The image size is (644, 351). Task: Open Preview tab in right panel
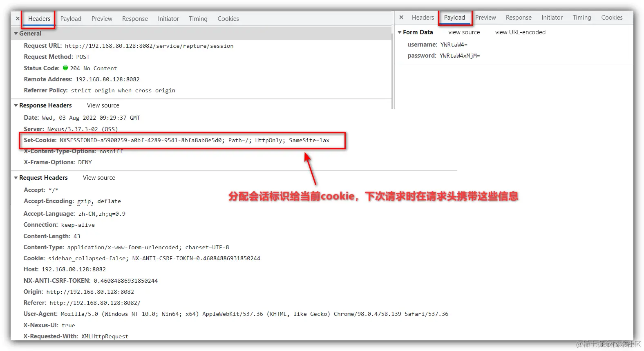coord(485,18)
